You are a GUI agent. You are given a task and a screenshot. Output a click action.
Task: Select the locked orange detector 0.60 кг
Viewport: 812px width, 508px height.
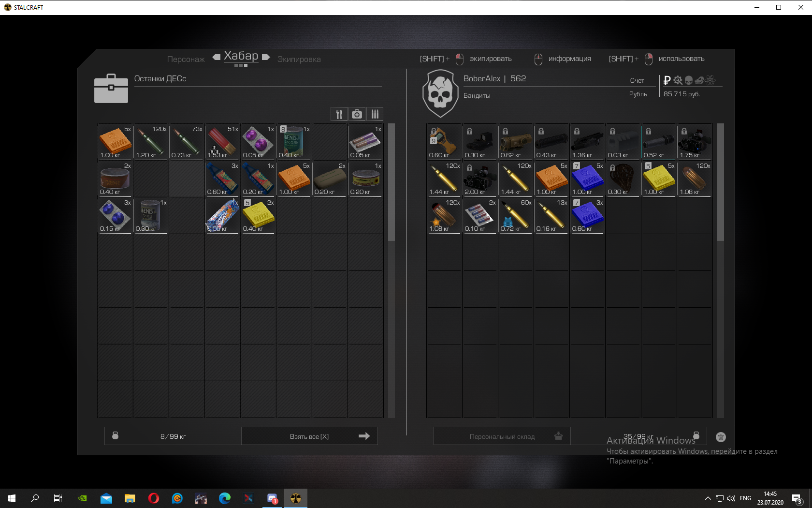click(444, 142)
